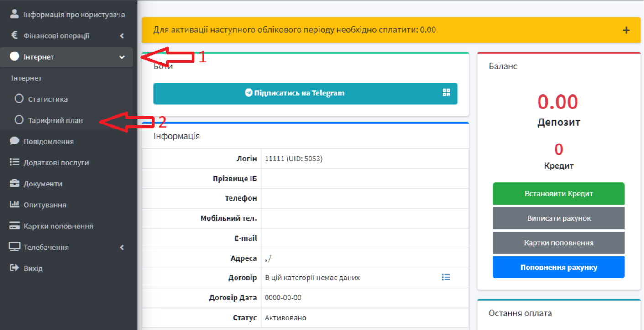This screenshot has height=330, width=644.
Task: Click the QR code icon on Telegram button
Action: [446, 93]
